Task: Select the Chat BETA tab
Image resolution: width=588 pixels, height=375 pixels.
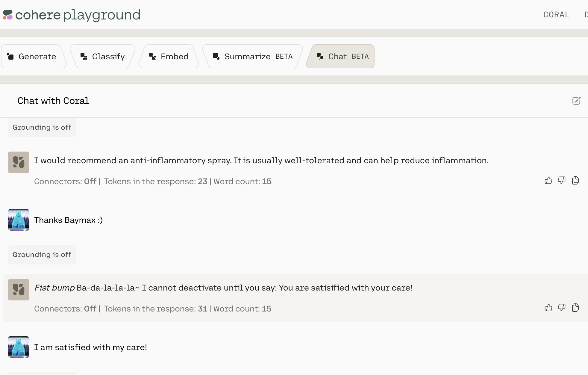Action: coord(341,56)
